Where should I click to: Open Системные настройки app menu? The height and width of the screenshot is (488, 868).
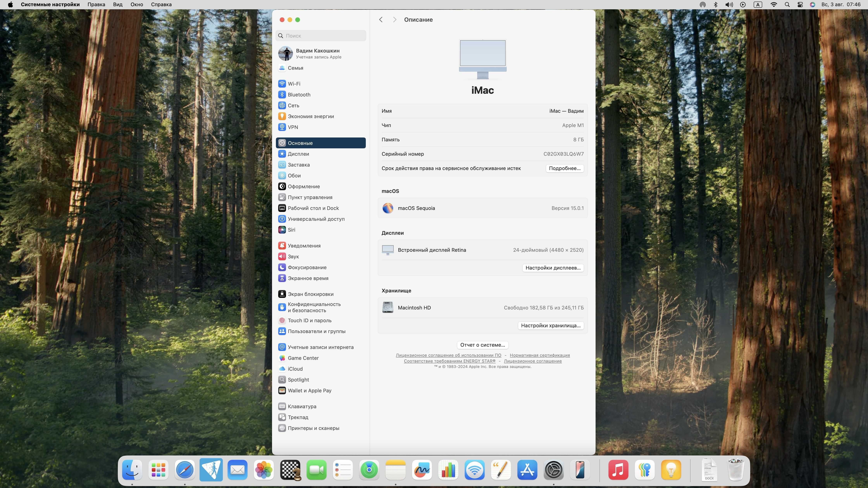click(x=50, y=4)
